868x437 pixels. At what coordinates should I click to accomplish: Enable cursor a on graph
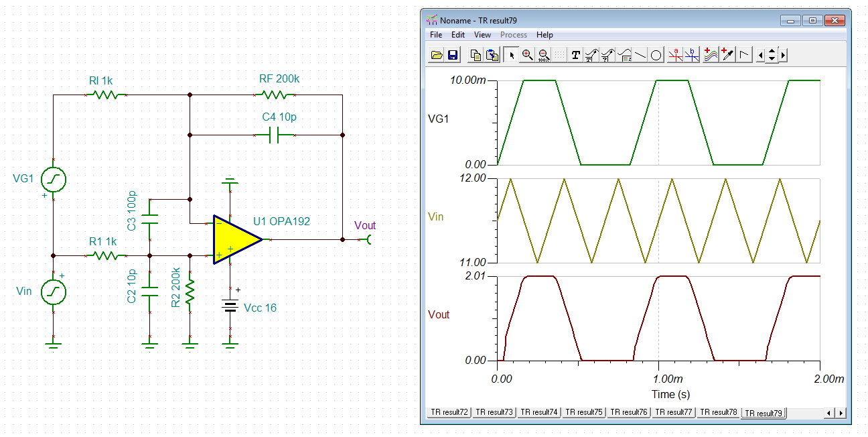pos(675,55)
